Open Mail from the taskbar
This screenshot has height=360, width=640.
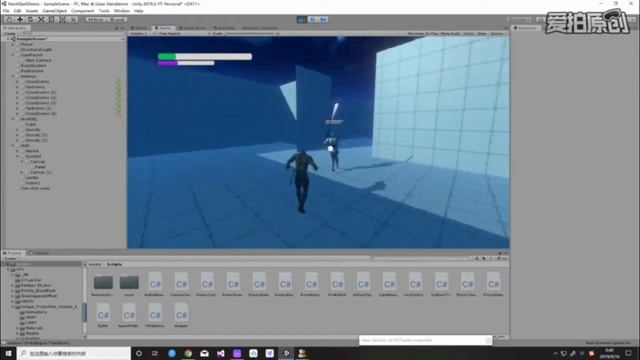pos(204,353)
